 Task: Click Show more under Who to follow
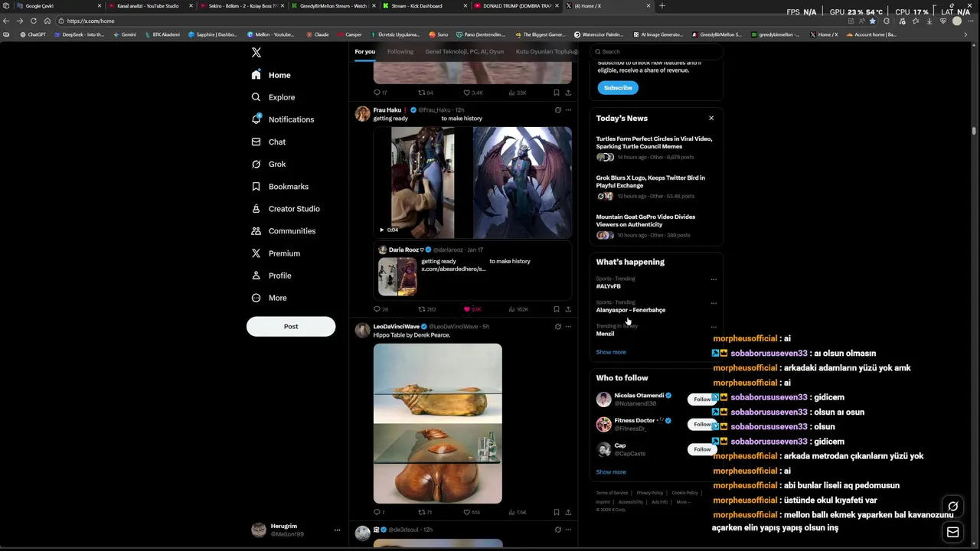coord(611,472)
